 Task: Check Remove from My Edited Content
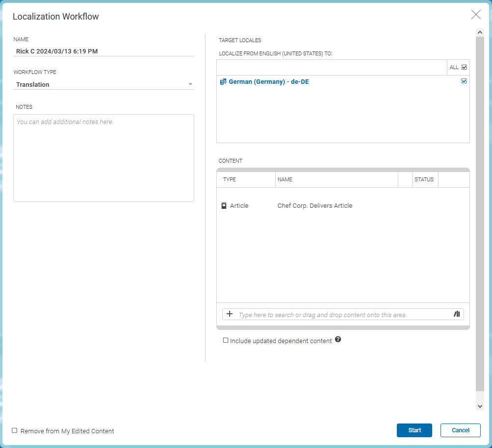pos(15,430)
